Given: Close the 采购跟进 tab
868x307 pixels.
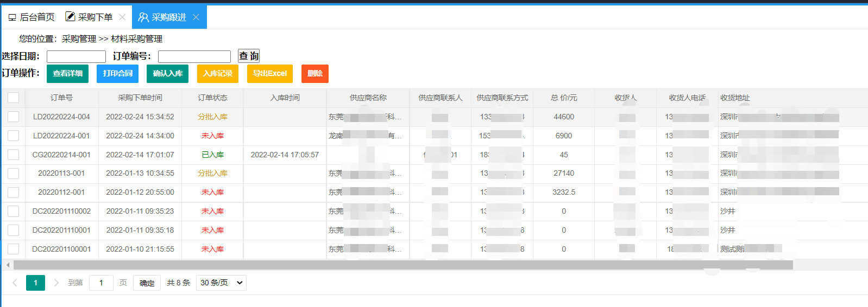Looking at the screenshot, I should (196, 17).
